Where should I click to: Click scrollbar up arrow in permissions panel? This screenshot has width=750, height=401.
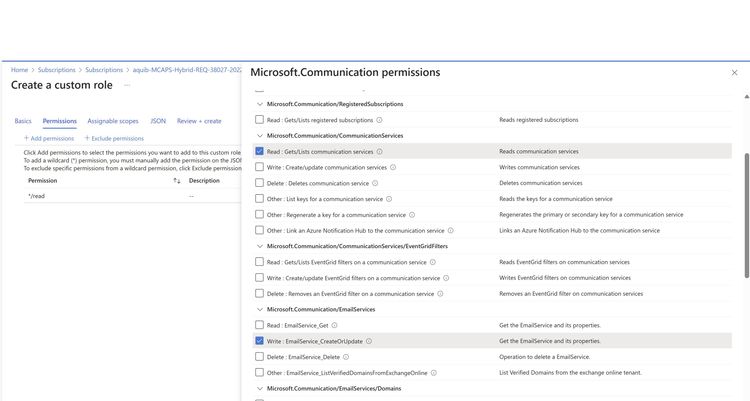747,97
